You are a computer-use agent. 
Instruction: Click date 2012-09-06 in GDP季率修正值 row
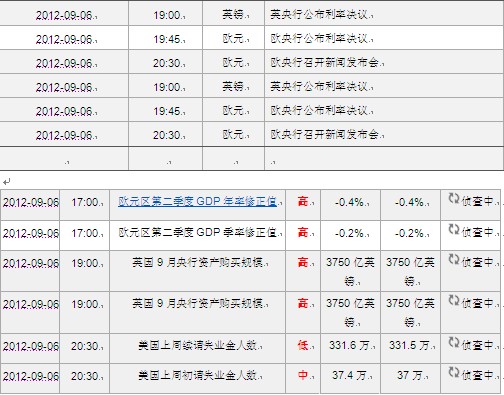tap(31, 233)
